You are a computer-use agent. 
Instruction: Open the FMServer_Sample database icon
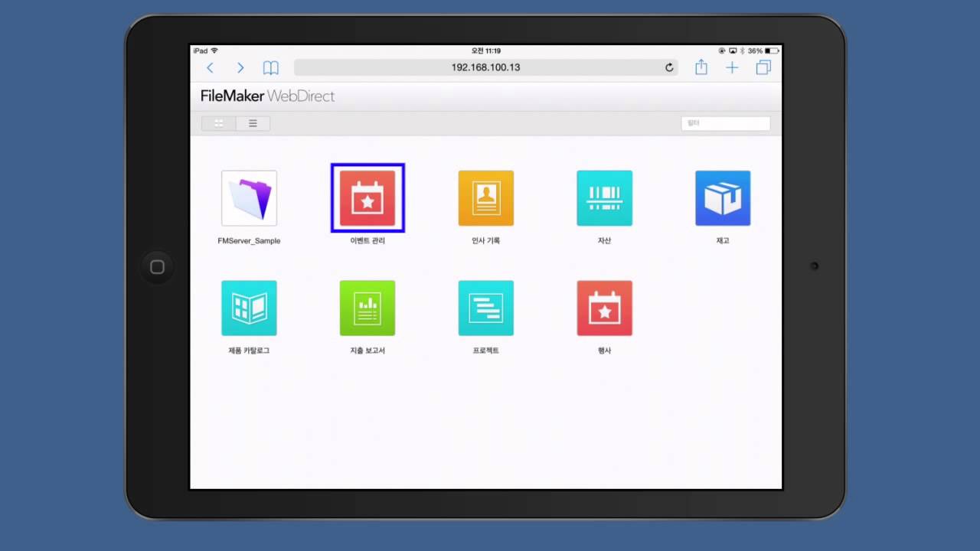(249, 198)
